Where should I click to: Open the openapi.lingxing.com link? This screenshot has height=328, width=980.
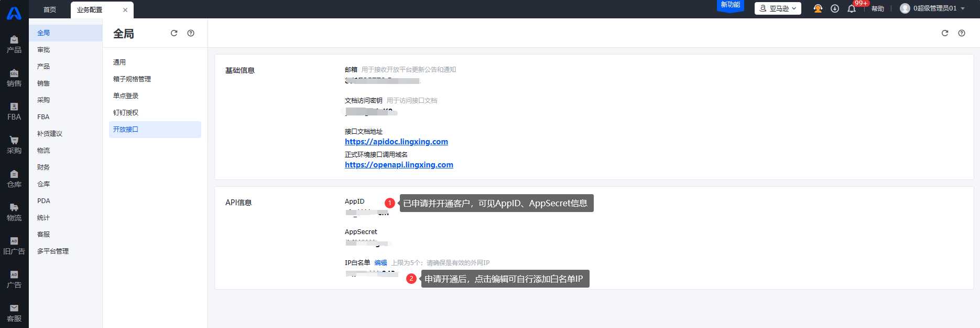(399, 165)
